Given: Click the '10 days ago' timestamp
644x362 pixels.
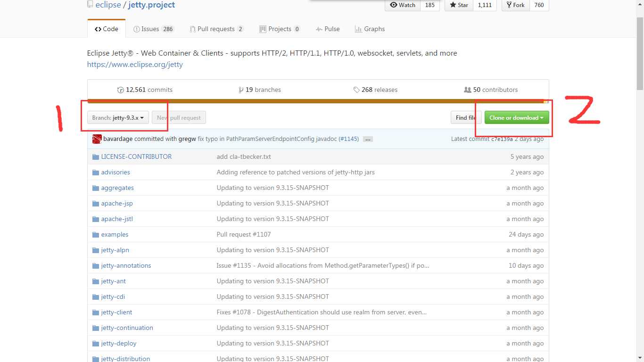Looking at the screenshot, I should pyautogui.click(x=526, y=265).
